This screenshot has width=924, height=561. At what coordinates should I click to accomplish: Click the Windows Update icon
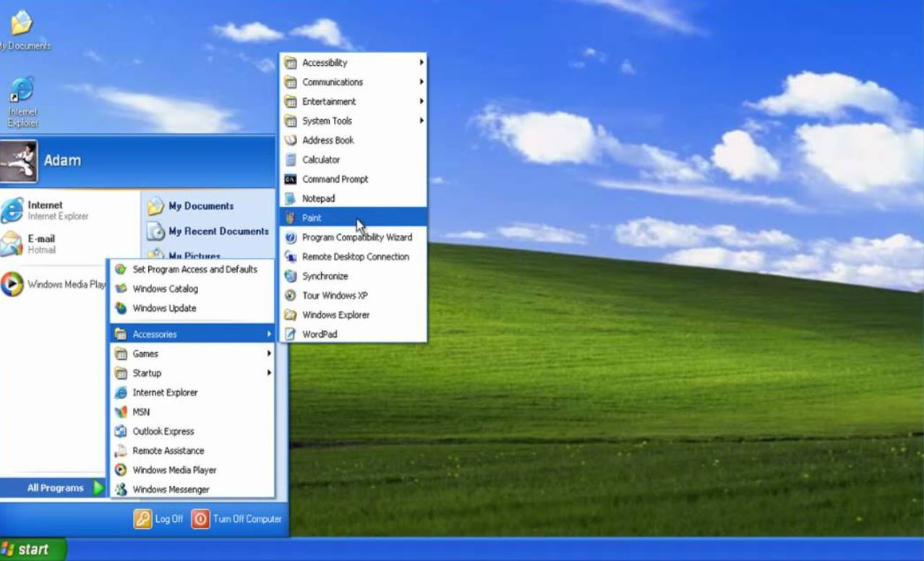pos(121,308)
